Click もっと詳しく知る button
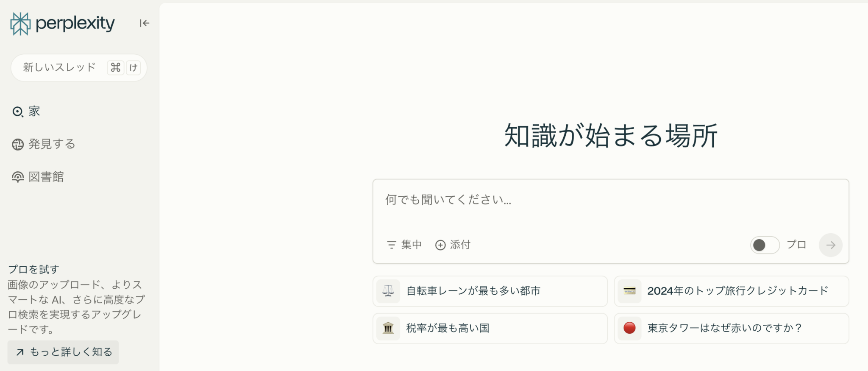Viewport: 868px width, 371px height. point(63,352)
